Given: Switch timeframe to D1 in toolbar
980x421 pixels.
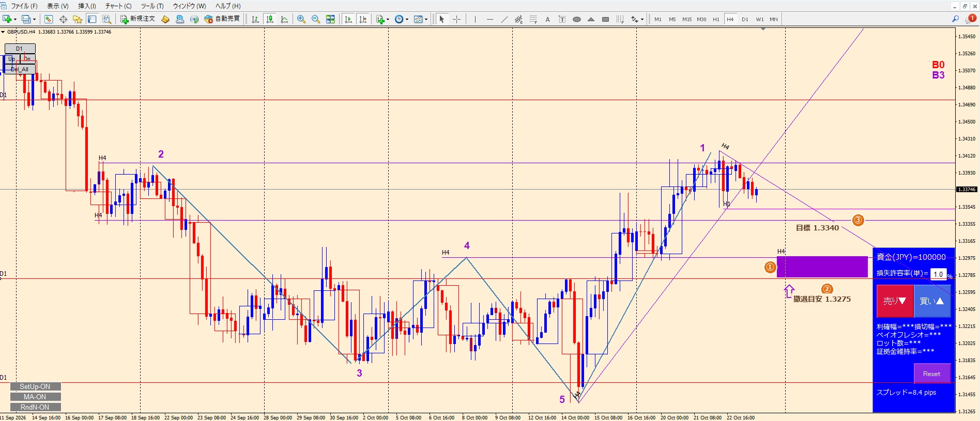Looking at the screenshot, I should tap(745, 19).
